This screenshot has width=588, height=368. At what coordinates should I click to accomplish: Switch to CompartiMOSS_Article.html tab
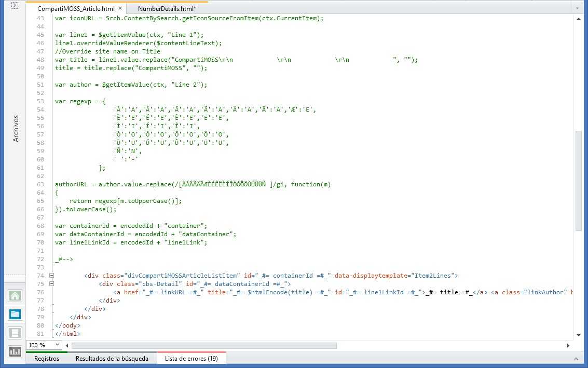(x=76, y=8)
